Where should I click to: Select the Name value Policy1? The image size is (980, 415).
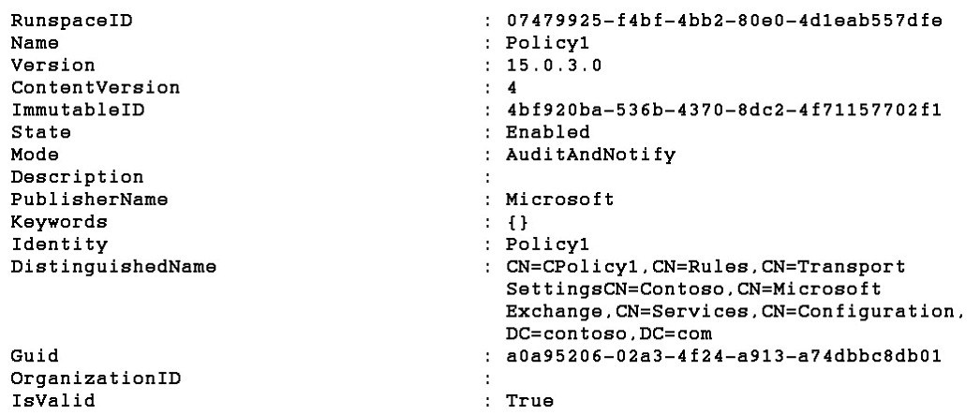point(547,43)
